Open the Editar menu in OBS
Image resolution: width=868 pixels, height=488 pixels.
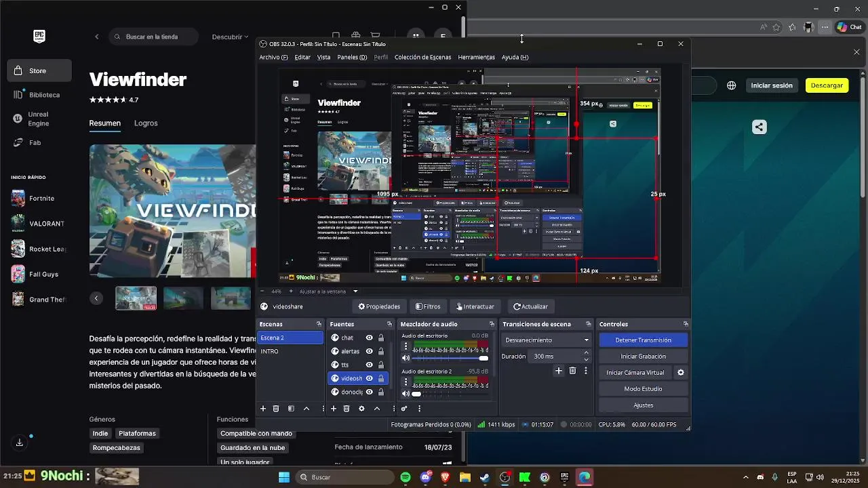click(302, 57)
